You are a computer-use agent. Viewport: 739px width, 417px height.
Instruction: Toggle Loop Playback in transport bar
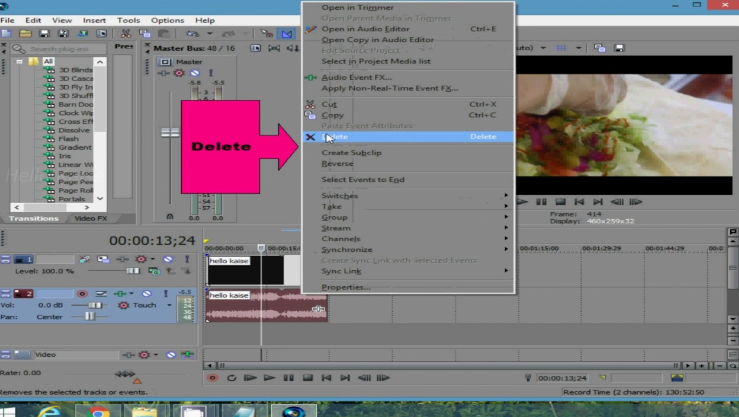point(231,378)
